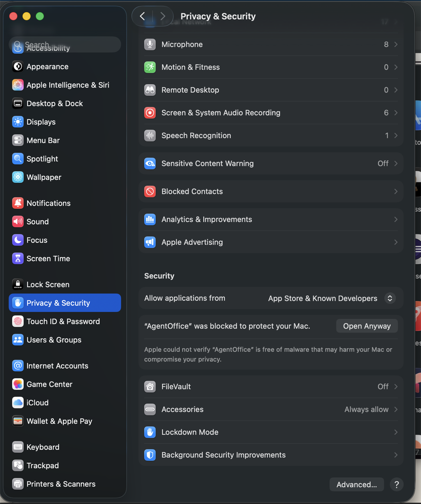Click the Users & Groups icon
Image resolution: width=421 pixels, height=504 pixels.
click(x=18, y=340)
